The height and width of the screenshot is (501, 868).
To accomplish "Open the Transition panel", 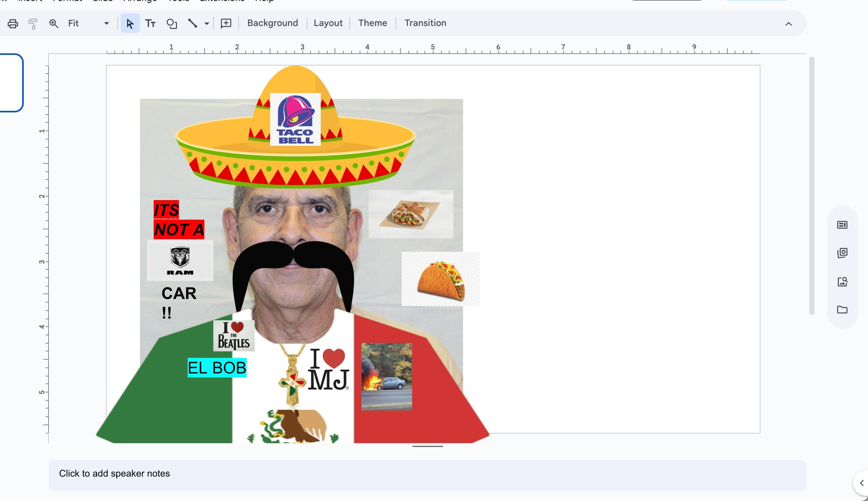I will [x=425, y=23].
